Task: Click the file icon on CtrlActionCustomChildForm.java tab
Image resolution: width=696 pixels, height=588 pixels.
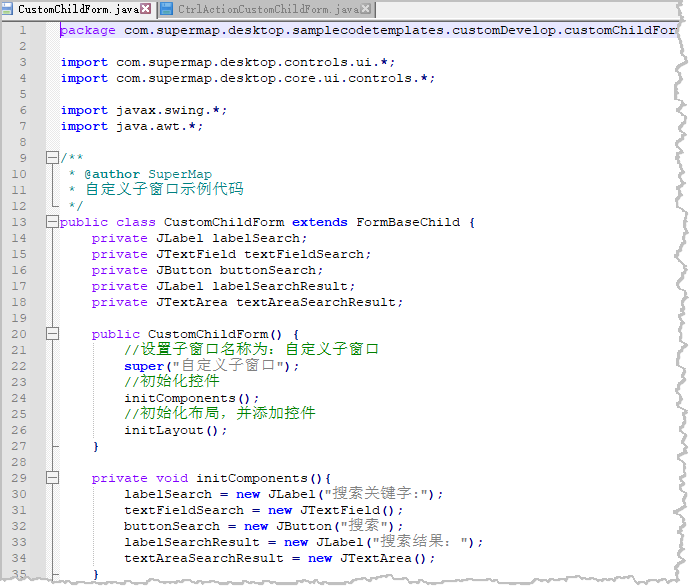Action: pyautogui.click(x=166, y=10)
